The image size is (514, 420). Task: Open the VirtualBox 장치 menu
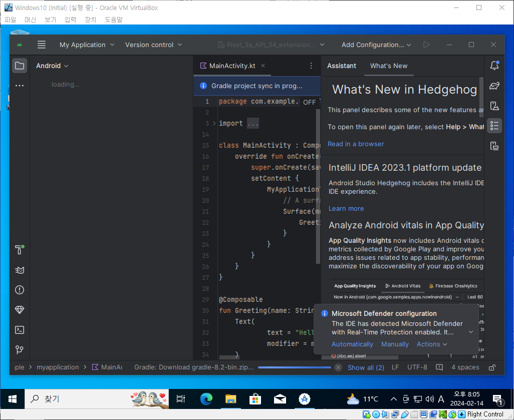[x=90, y=20]
